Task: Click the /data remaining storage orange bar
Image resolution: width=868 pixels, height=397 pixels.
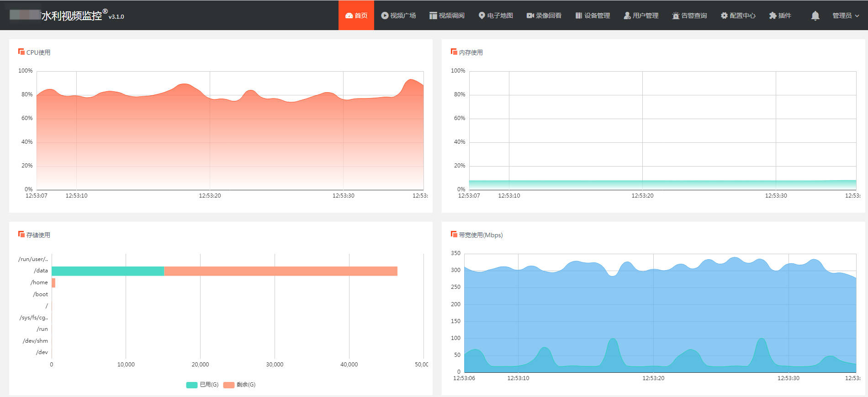Action: tap(281, 271)
